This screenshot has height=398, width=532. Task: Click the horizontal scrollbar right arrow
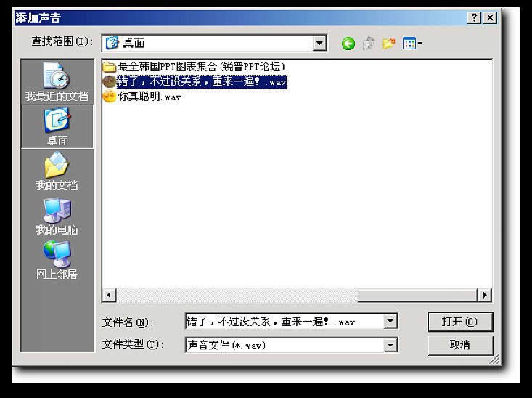pyautogui.click(x=484, y=295)
